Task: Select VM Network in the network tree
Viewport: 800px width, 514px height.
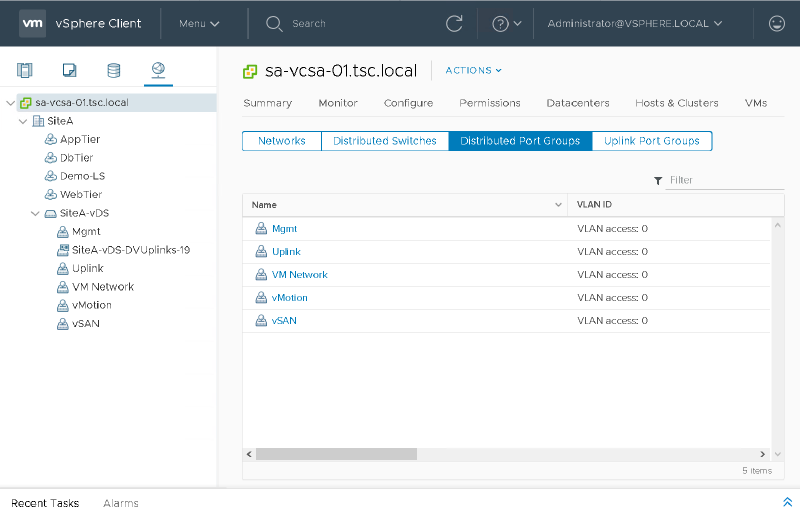Action: 103,287
